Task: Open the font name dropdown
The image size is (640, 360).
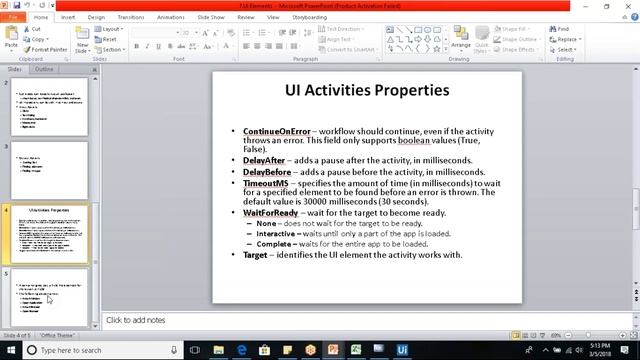Action: click(x=178, y=33)
